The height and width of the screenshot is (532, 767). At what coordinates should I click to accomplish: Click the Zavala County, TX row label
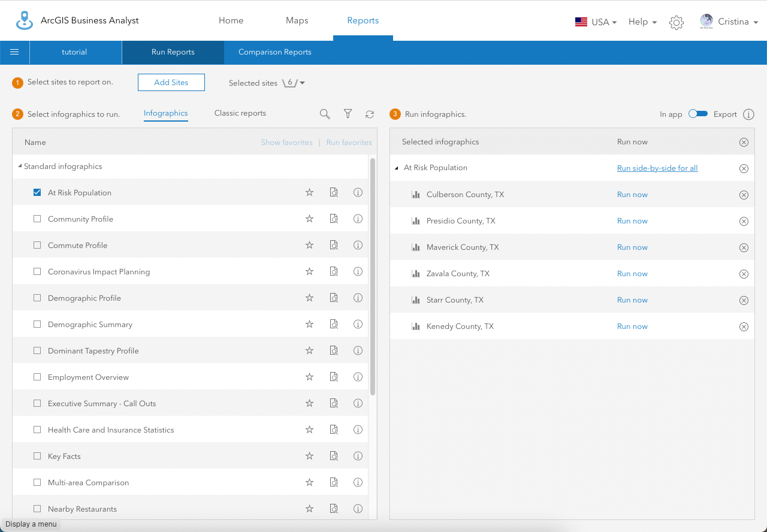click(x=458, y=274)
